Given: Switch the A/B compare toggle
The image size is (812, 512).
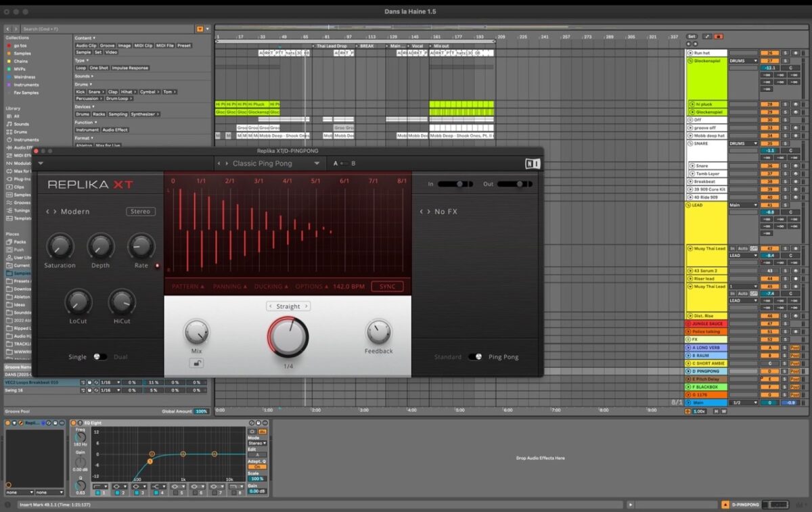Looking at the screenshot, I should (x=343, y=163).
